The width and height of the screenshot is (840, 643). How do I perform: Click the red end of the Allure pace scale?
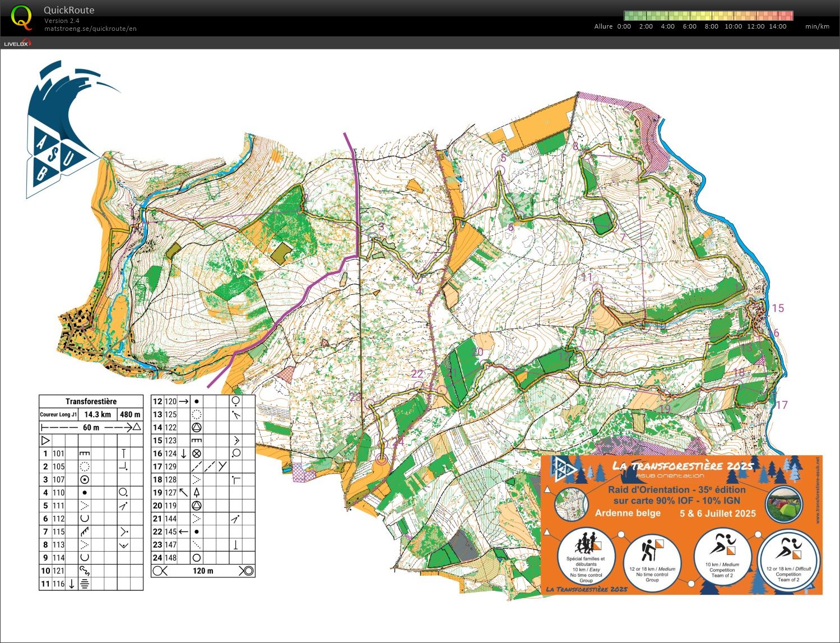click(x=788, y=16)
